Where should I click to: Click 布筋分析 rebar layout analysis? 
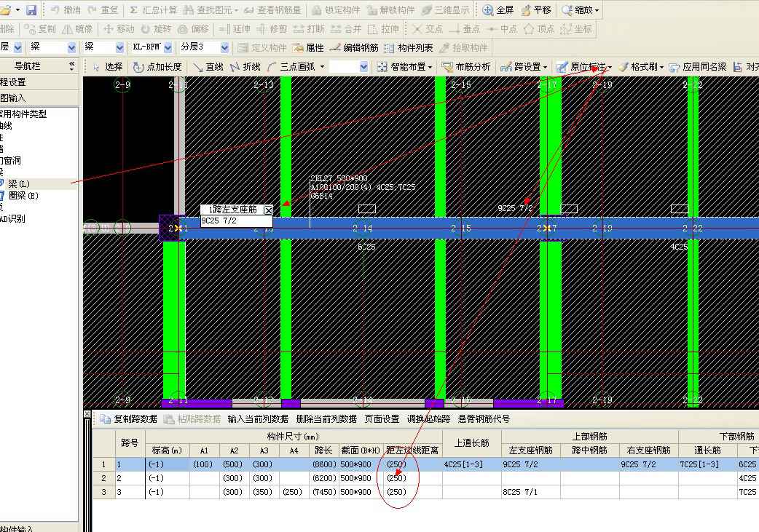(466, 67)
